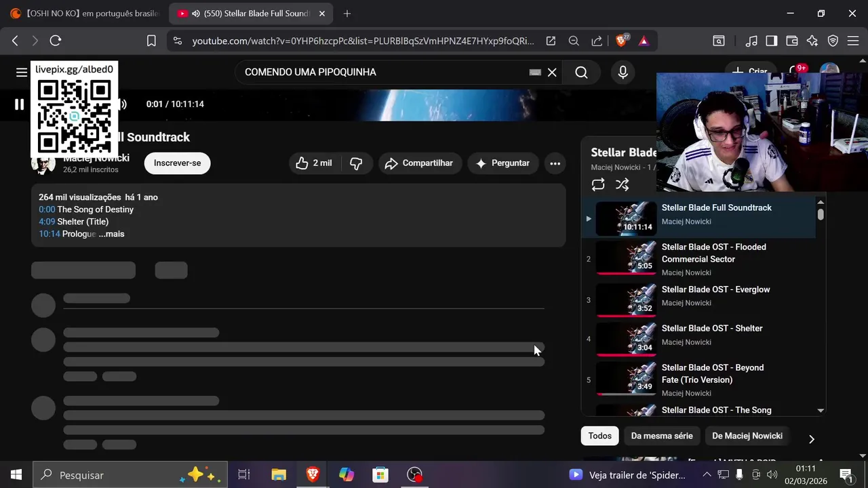Open the volume control in system tray
Image resolution: width=868 pixels, height=488 pixels.
click(771, 475)
